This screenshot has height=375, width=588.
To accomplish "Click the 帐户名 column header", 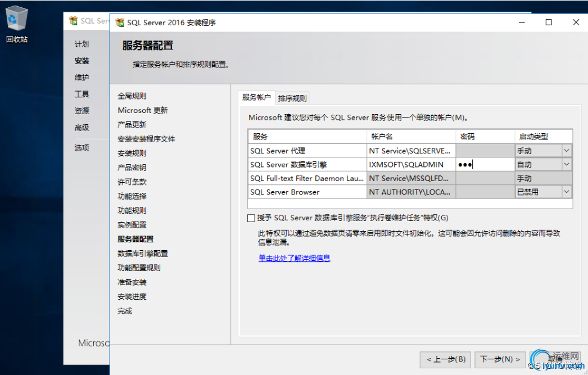I will click(x=411, y=137).
